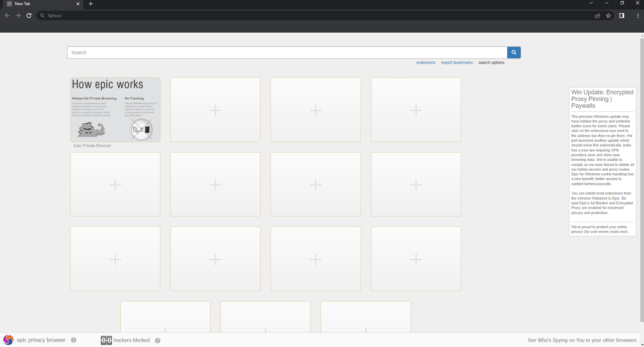Open a new tab with plus button
The height and width of the screenshot is (347, 644).
click(91, 4)
